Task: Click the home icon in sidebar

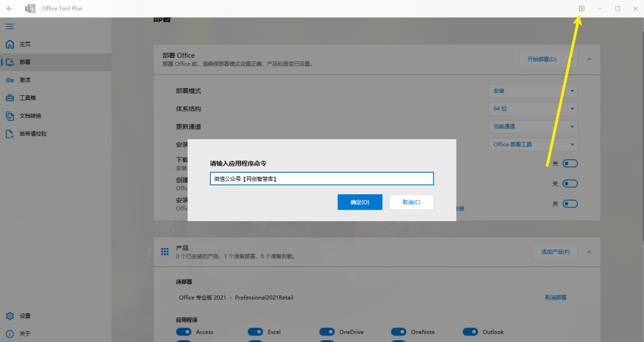Action: [x=10, y=44]
